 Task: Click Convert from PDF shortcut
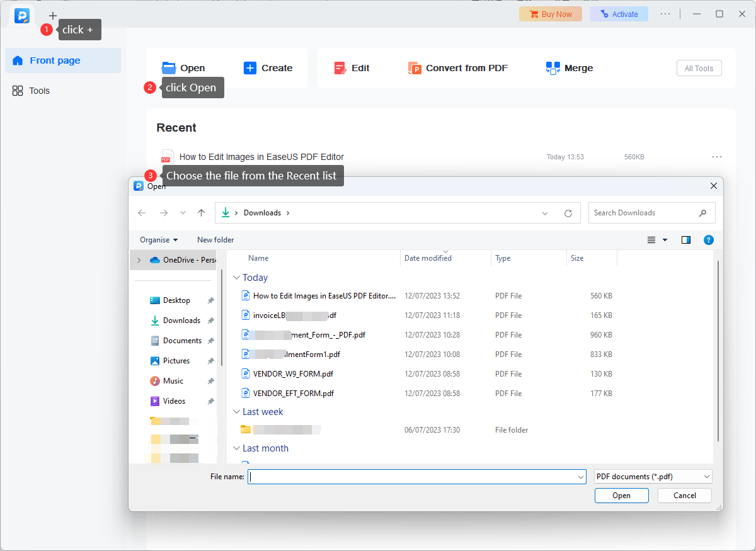click(x=458, y=68)
